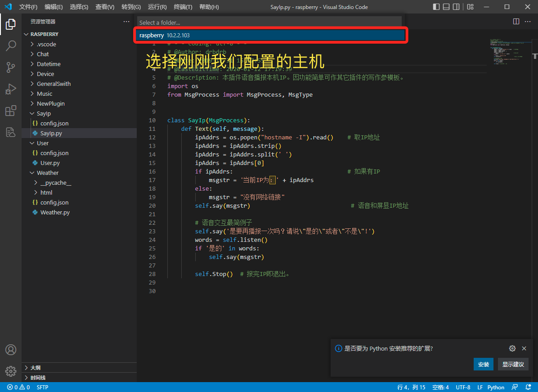538x392 pixels.
Task: Open the Manage gear icon
Action: (x=11, y=371)
